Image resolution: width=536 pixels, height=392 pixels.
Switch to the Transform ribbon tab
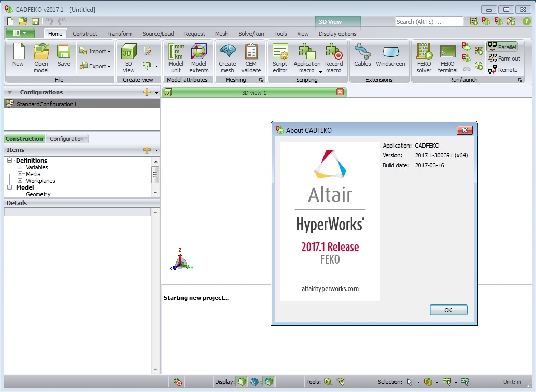coord(120,34)
